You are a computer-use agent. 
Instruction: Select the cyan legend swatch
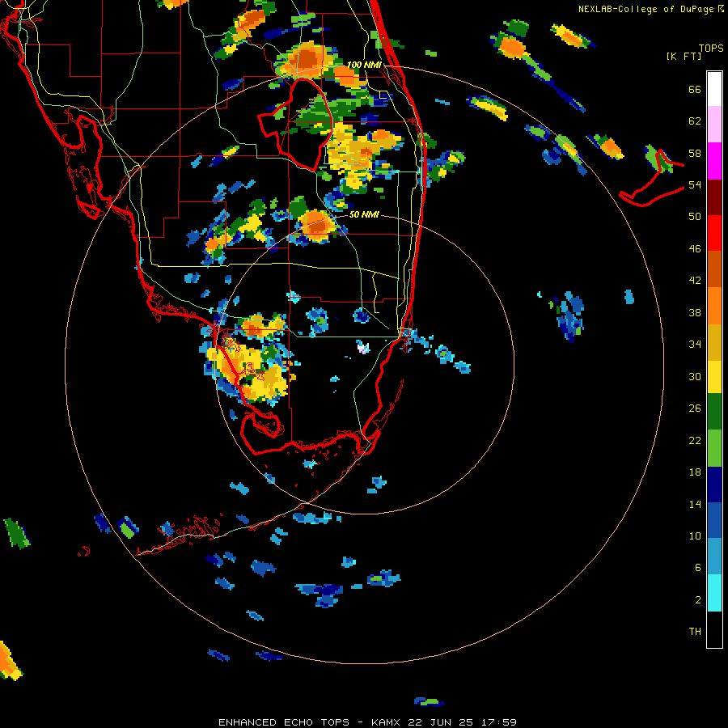pos(714,593)
